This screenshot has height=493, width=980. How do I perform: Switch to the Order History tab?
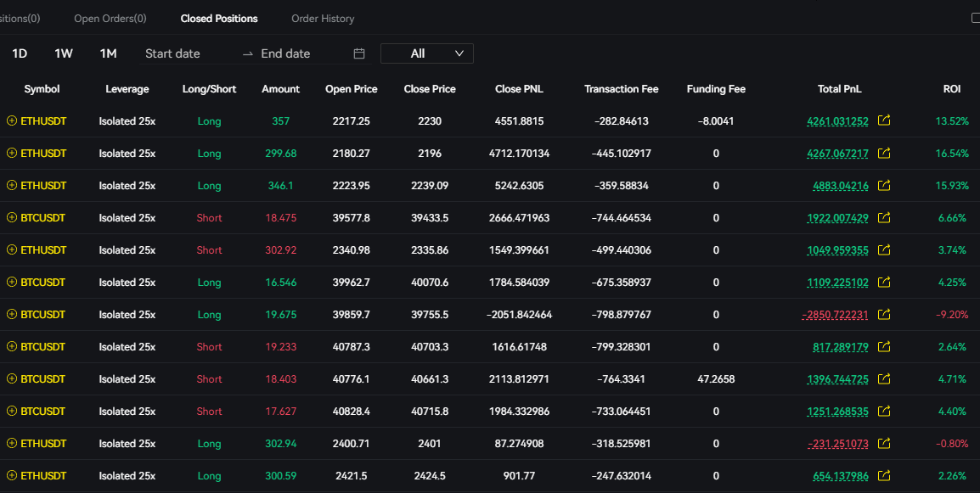point(323,19)
